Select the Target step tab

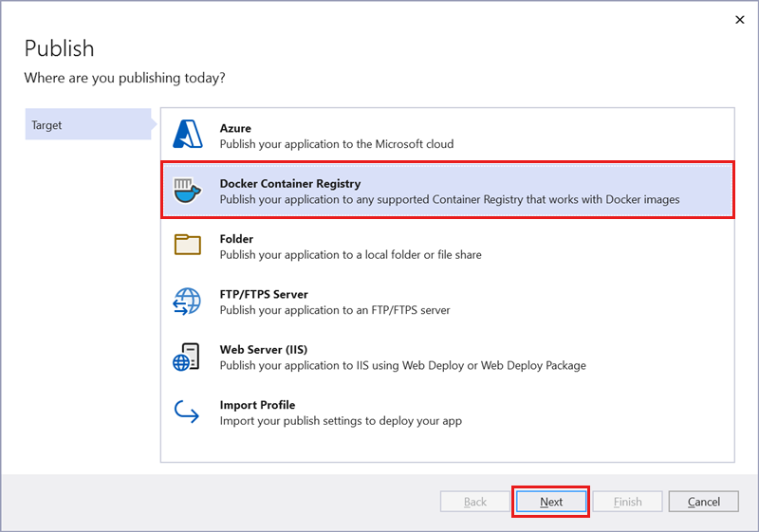85,125
